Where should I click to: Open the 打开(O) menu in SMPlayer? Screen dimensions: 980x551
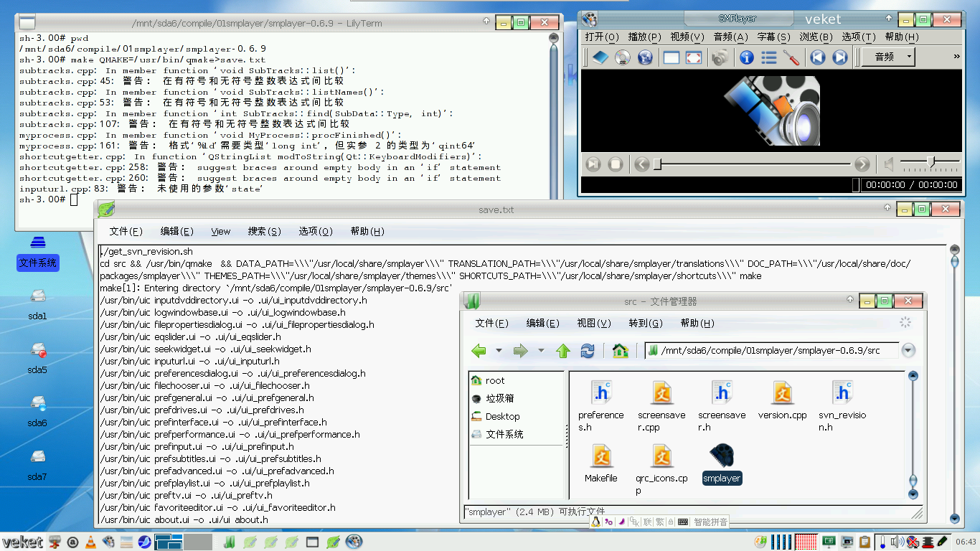(601, 37)
